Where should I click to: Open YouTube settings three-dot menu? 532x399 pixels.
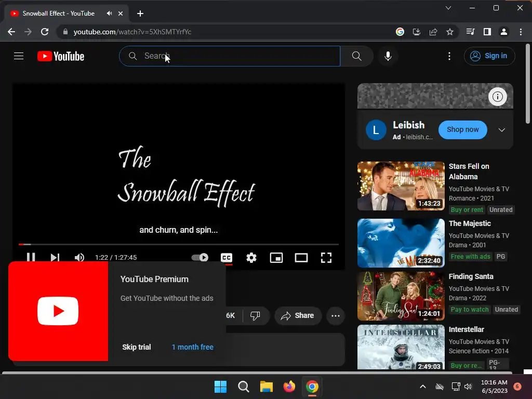pyautogui.click(x=449, y=56)
